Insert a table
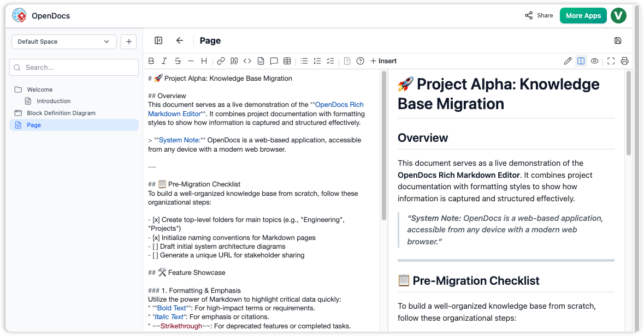The height and width of the screenshot is (336, 644). [287, 61]
